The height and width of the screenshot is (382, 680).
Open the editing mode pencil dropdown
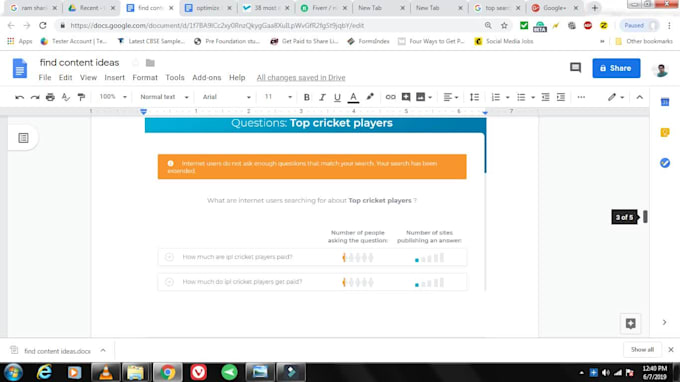point(615,97)
